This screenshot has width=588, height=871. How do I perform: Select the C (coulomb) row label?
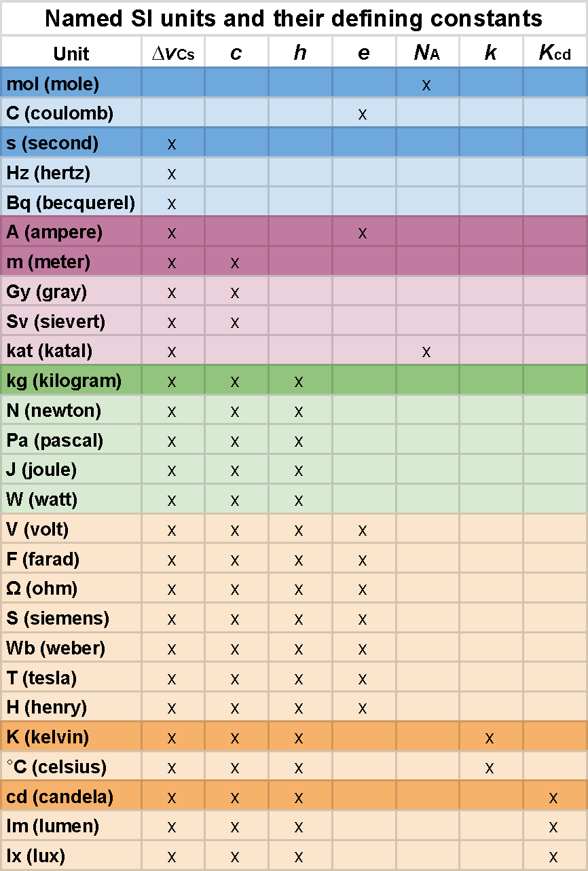[x=60, y=113]
